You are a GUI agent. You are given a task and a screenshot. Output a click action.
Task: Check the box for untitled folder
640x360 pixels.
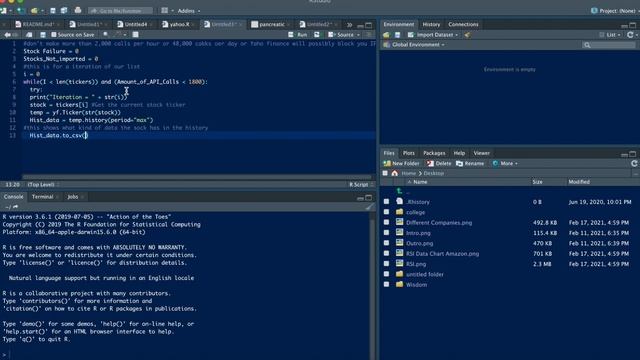click(x=386, y=274)
